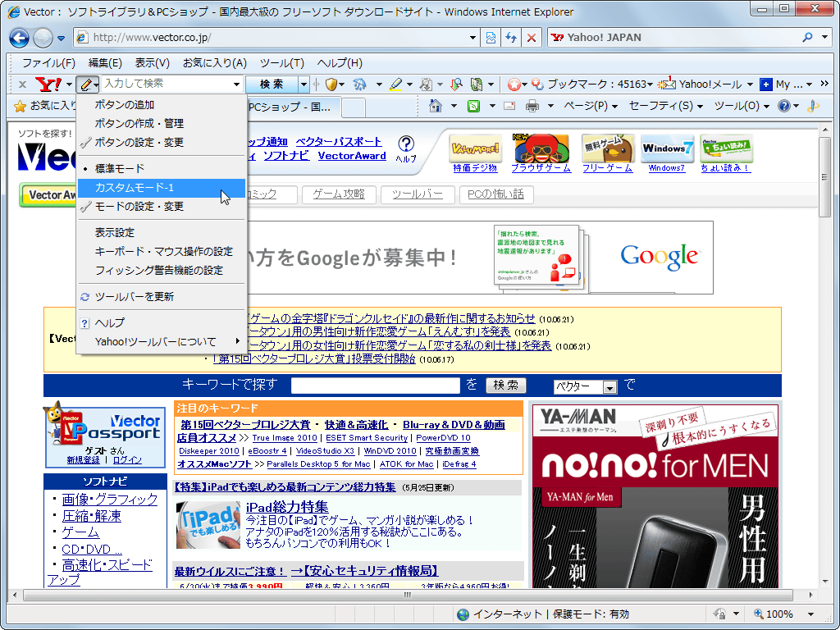
Task: Open search provider dropdown arrow
Action: 825,37
